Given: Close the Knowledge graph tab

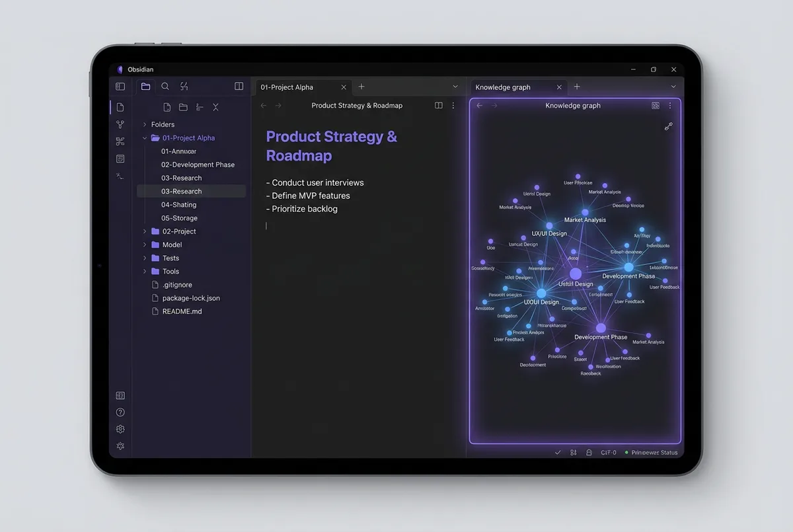Looking at the screenshot, I should pos(559,87).
